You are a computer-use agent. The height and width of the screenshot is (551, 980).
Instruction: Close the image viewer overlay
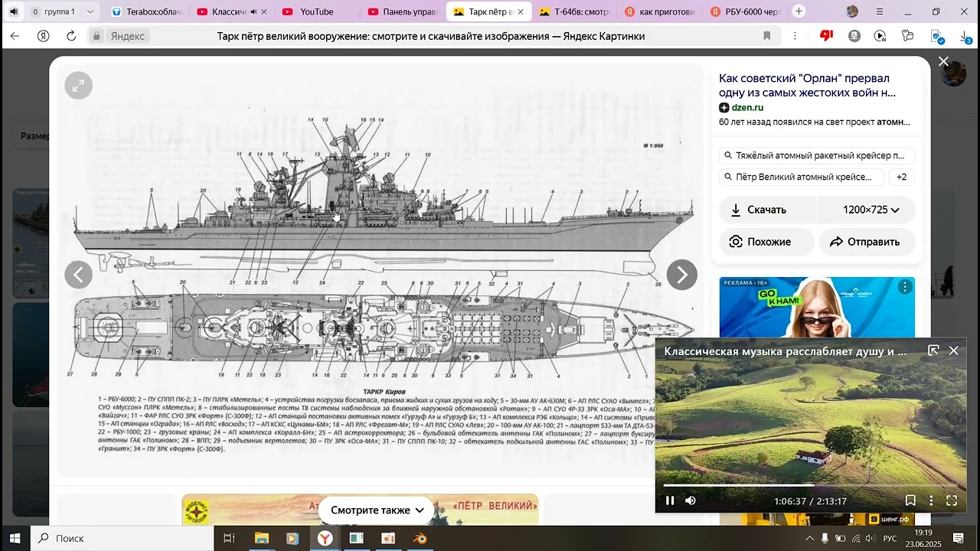click(x=943, y=61)
